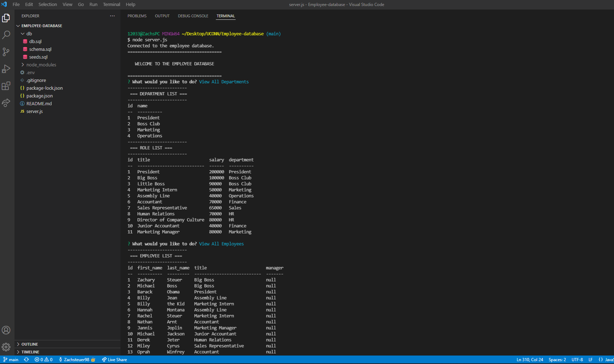This screenshot has height=364, width=614.
Task: Switch to the DEBUG CONSOLE tab
Action: tap(193, 16)
